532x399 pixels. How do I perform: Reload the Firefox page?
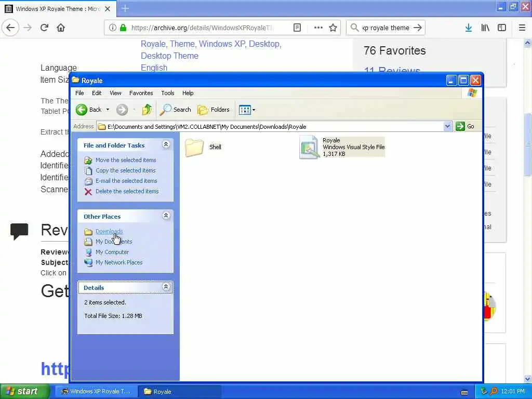click(45, 28)
